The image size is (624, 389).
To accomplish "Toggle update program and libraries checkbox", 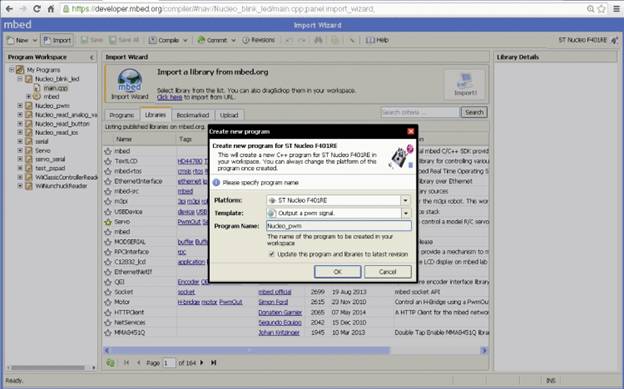I will point(271,254).
